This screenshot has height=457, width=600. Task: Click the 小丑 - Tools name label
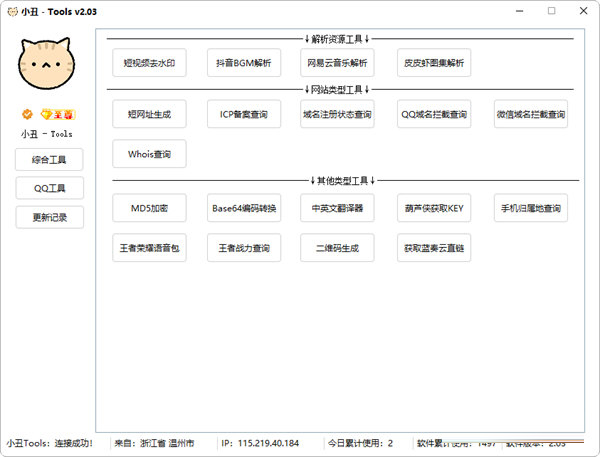point(46,134)
